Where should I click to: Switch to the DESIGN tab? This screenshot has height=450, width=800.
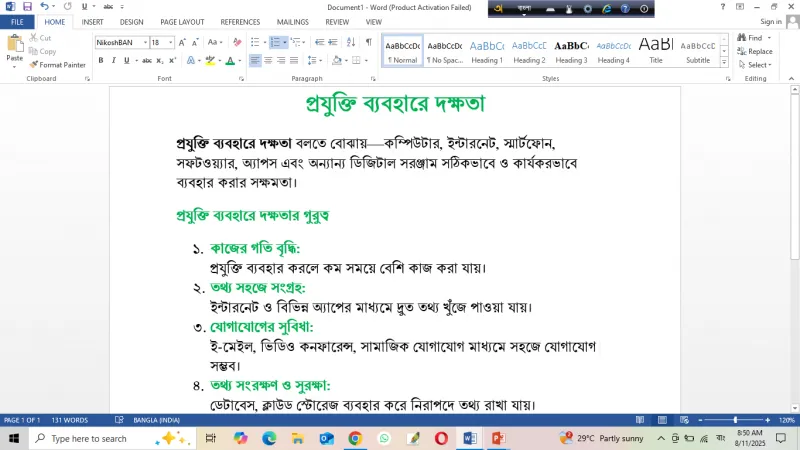coord(132,22)
